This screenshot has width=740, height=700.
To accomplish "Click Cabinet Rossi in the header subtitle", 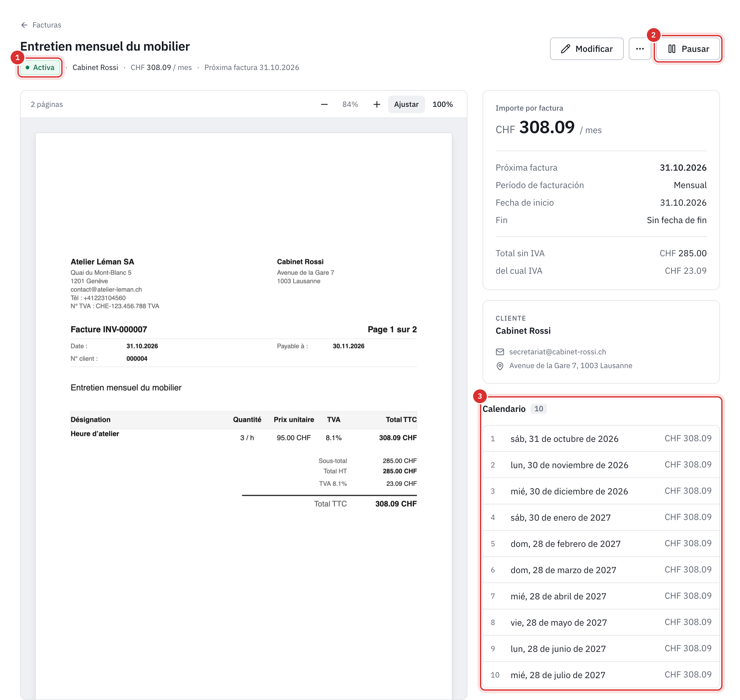I will (x=95, y=67).
